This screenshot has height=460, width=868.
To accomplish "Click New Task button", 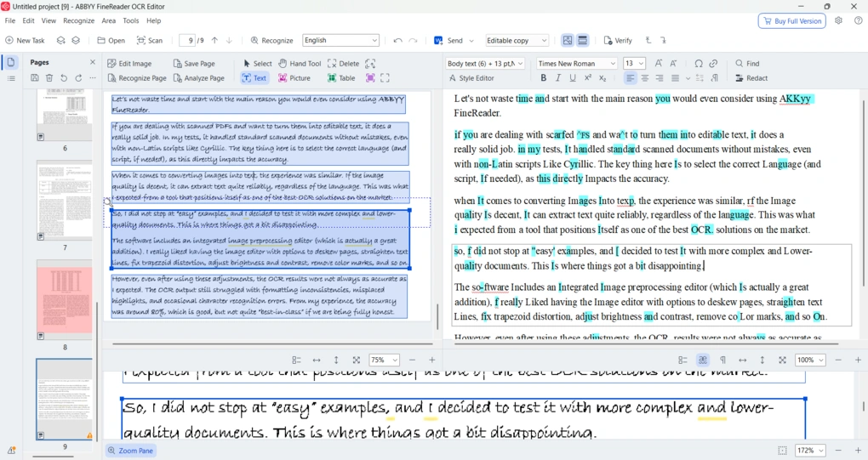I will [25, 40].
